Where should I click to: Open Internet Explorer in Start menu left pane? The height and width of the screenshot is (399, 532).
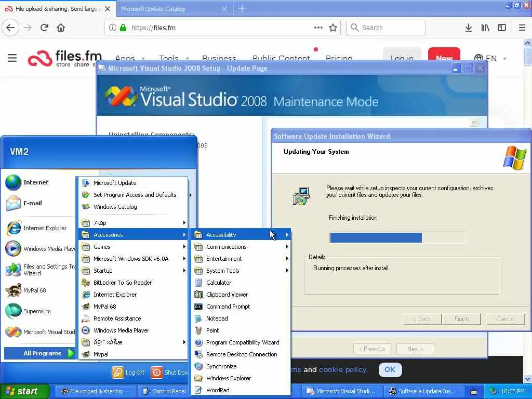(39, 228)
